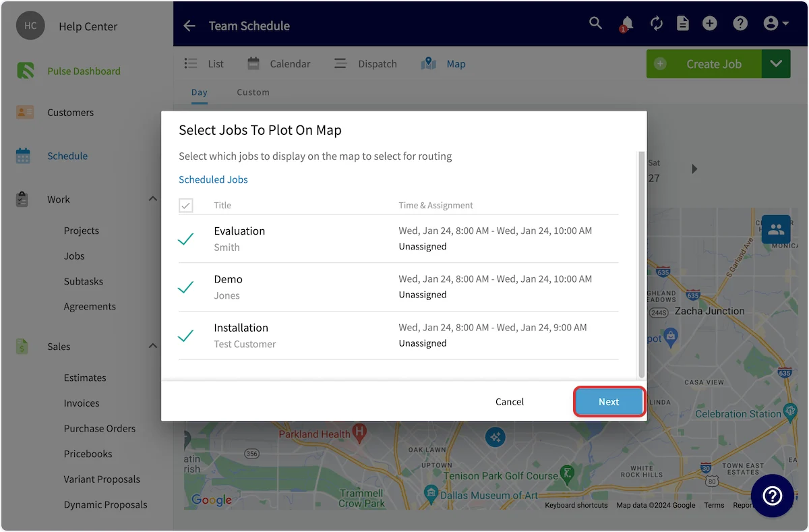809x532 pixels.
Task: Click the List view icon
Action: 191,63
